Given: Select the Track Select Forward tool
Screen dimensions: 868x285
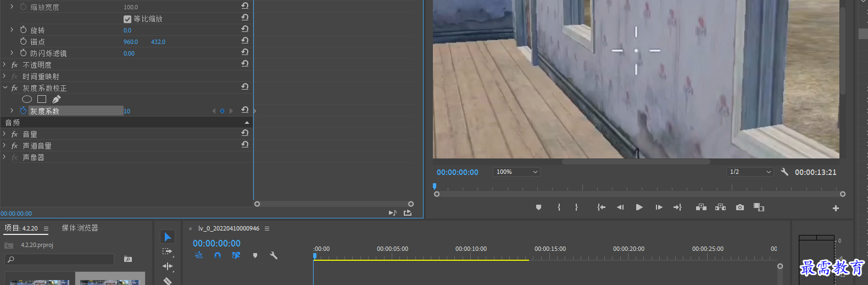Looking at the screenshot, I should 168,251.
